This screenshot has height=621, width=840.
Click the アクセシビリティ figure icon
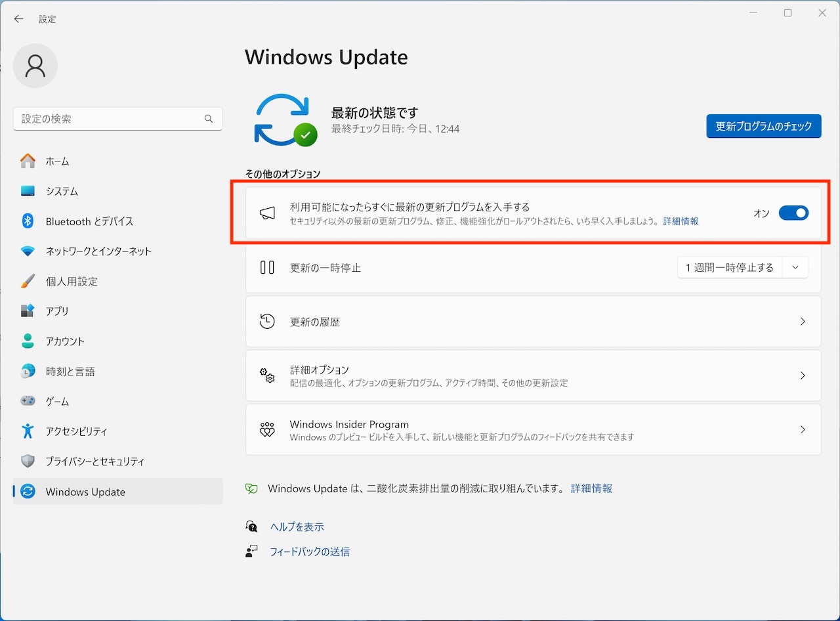28,431
